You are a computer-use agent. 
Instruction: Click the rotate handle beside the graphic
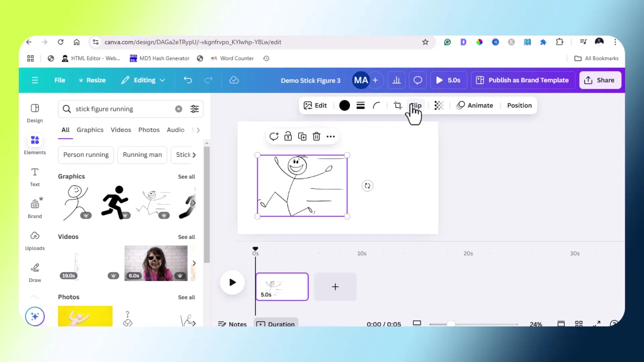click(x=368, y=186)
